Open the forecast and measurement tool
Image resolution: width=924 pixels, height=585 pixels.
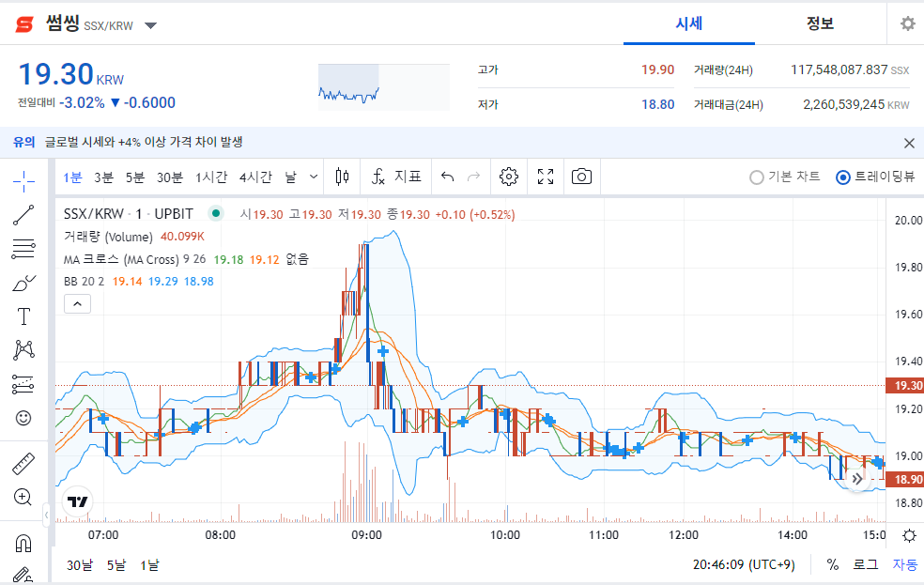tap(23, 384)
